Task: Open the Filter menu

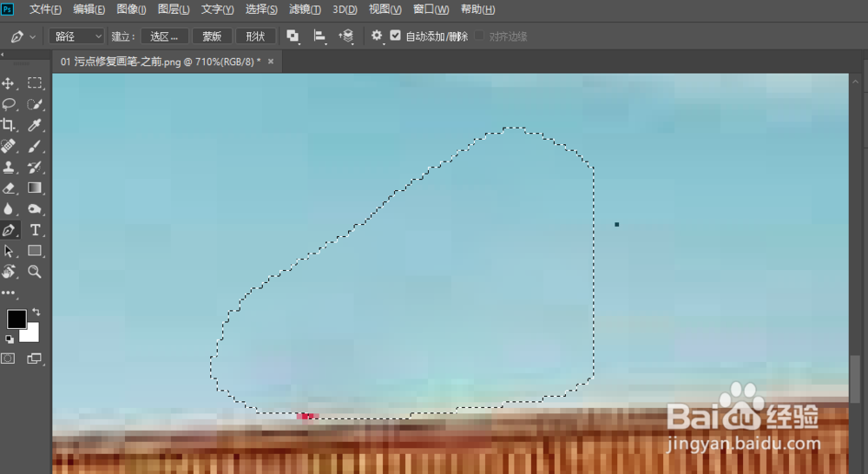Action: (305, 10)
